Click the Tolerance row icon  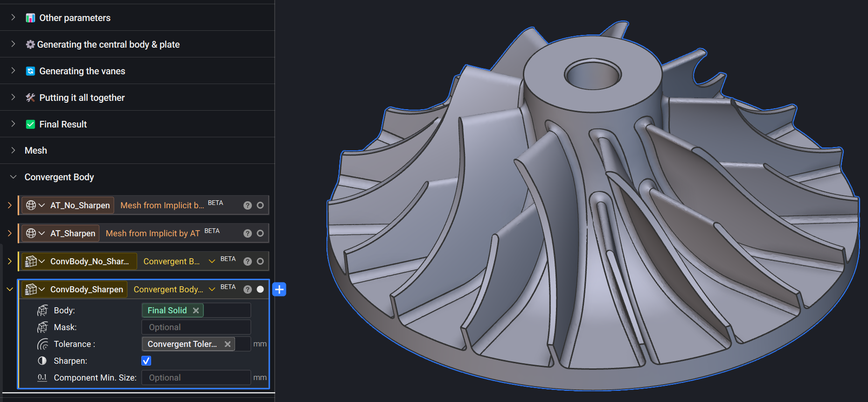[x=42, y=344]
